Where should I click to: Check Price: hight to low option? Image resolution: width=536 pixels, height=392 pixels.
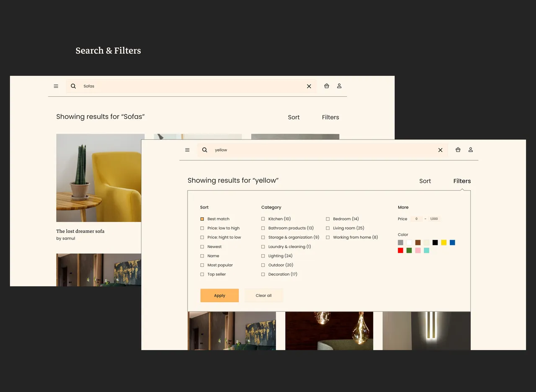point(202,237)
